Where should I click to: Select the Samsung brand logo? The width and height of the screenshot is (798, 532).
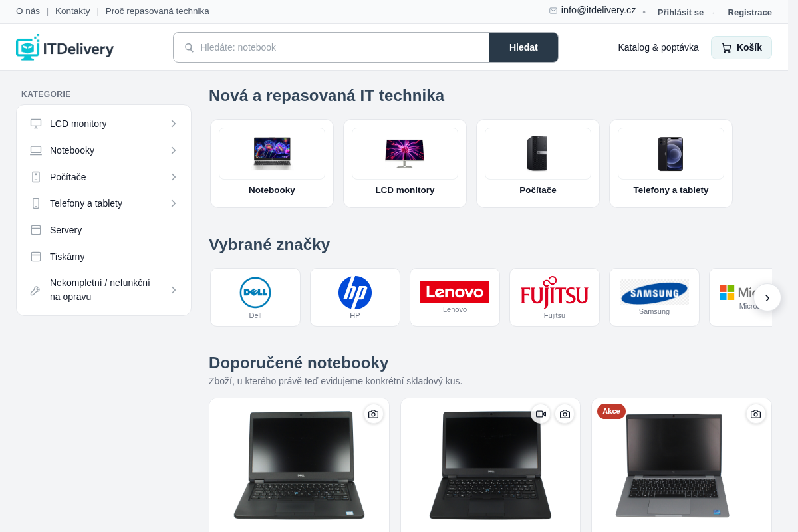654,293
